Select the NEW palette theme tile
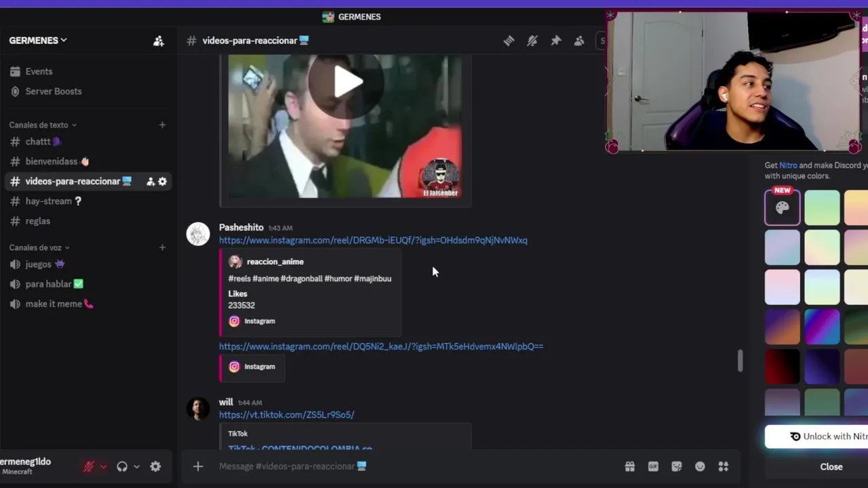Screen dimensions: 868x488 (x=783, y=207)
